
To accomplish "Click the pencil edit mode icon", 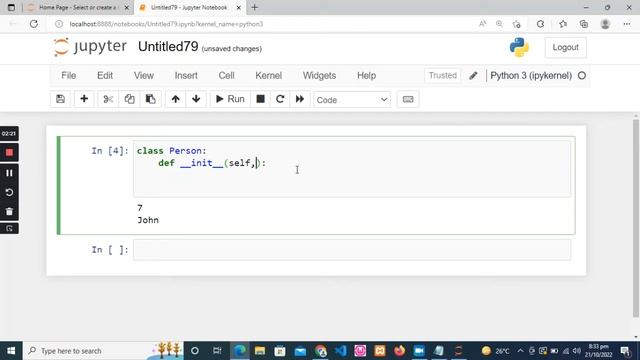I will pyautogui.click(x=473, y=76).
